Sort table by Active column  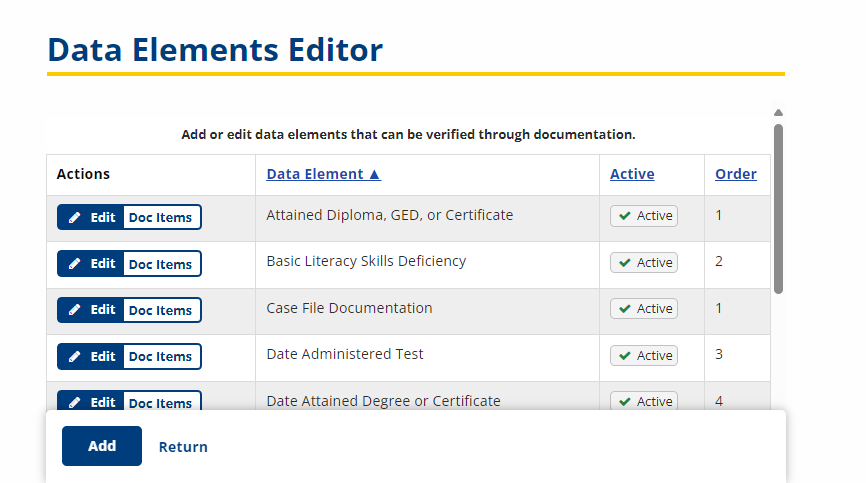[632, 174]
